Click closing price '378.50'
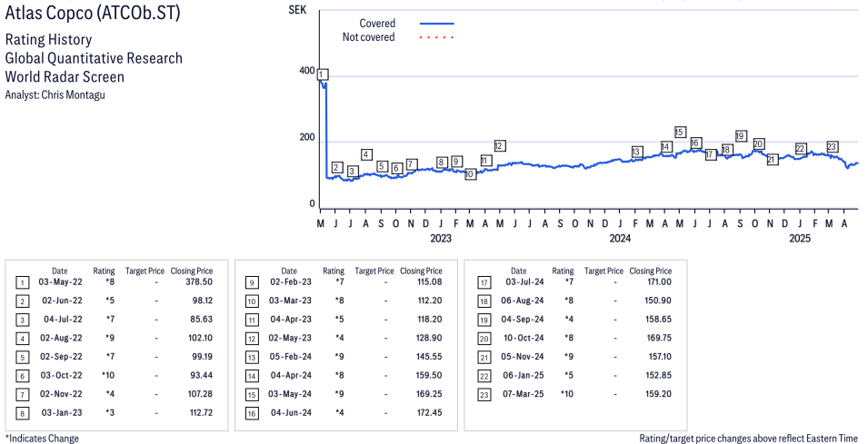 click(x=199, y=282)
